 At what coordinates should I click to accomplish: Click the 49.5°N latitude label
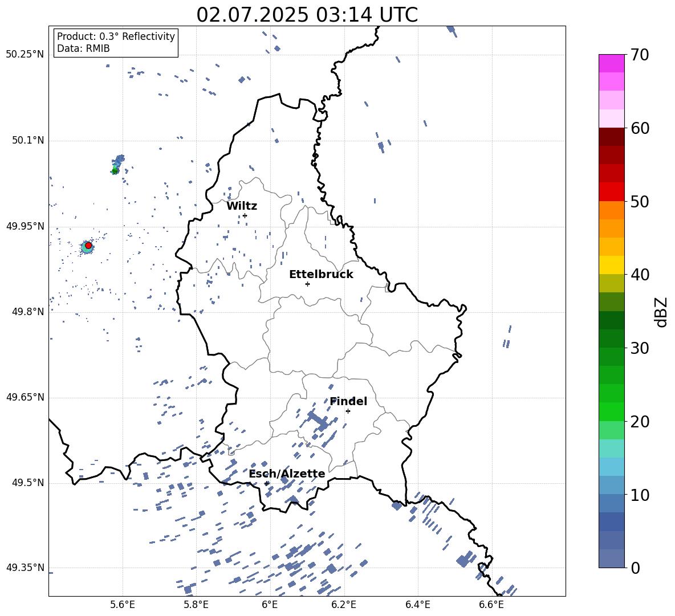pos(27,483)
